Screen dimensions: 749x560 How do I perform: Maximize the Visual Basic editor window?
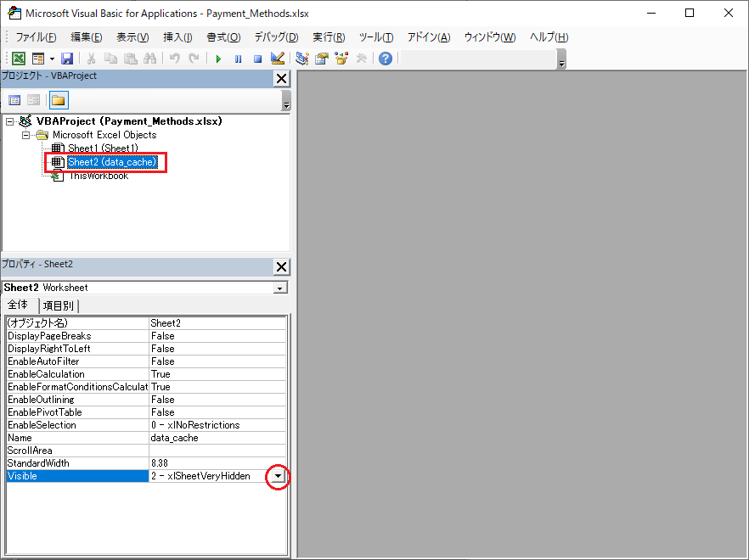pos(690,13)
